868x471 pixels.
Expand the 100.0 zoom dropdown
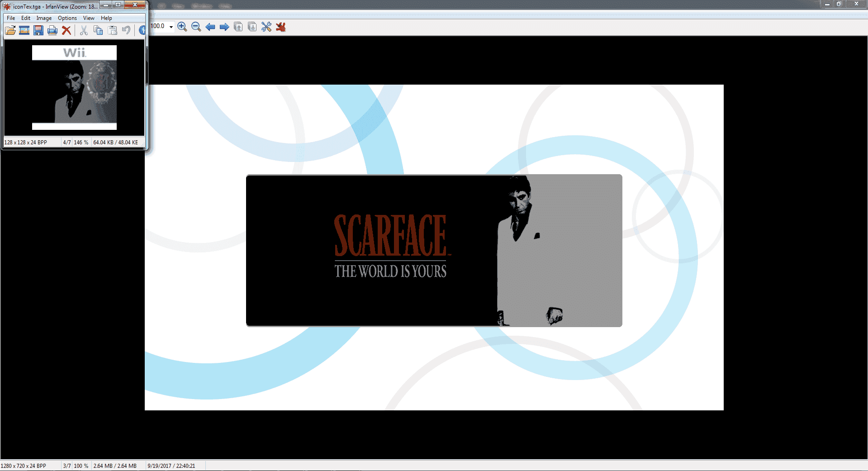tap(171, 27)
